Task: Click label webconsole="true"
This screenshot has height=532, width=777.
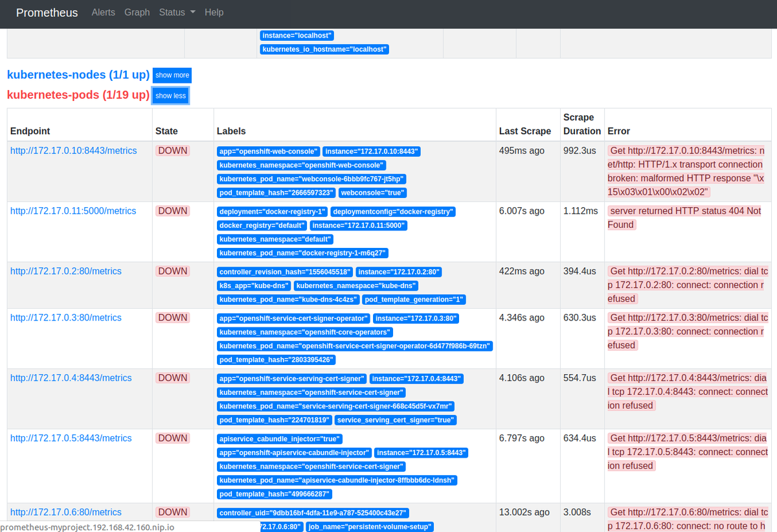Action: coord(373,193)
